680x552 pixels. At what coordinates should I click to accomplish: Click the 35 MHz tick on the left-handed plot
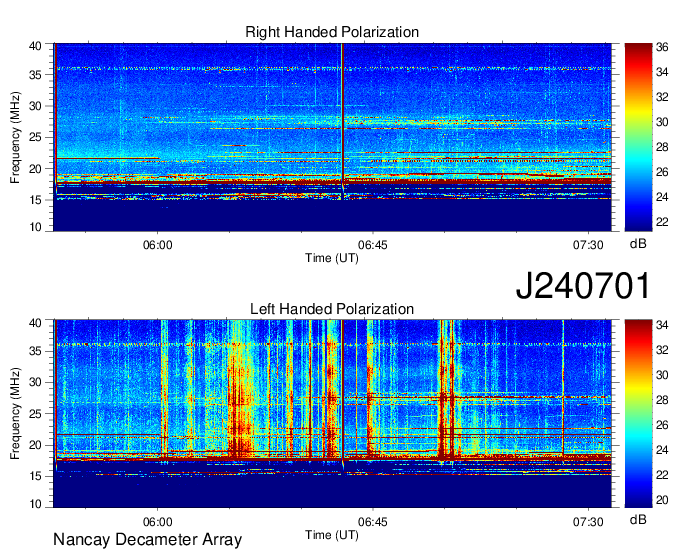point(35,351)
